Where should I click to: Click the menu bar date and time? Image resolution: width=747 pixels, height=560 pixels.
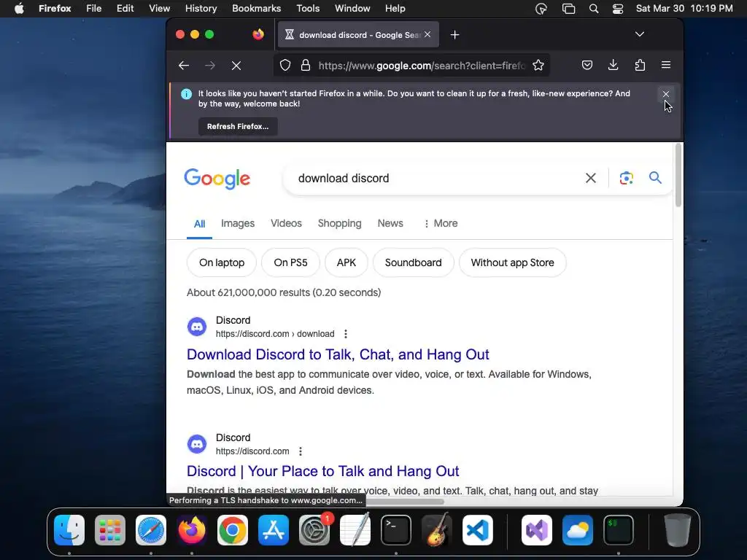coord(684,9)
